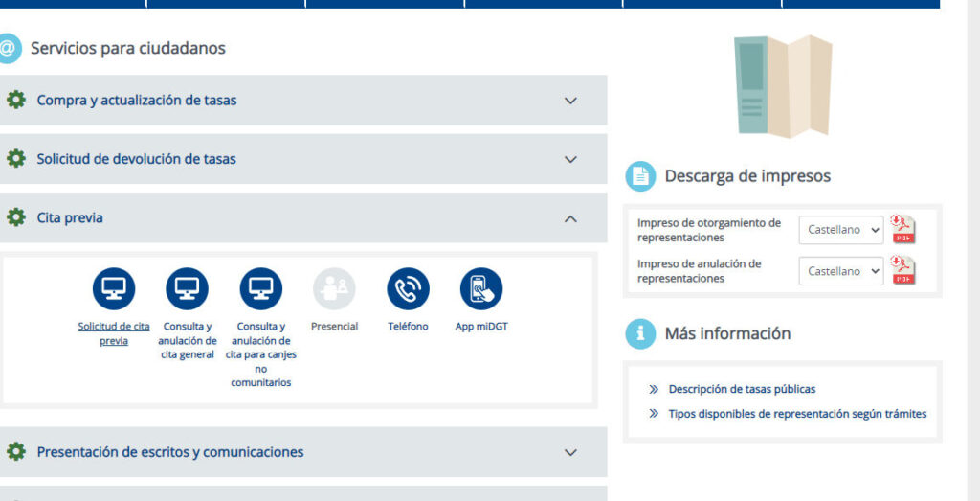
Task: Click the canjes no comunitarios monitor icon
Action: coord(260,288)
